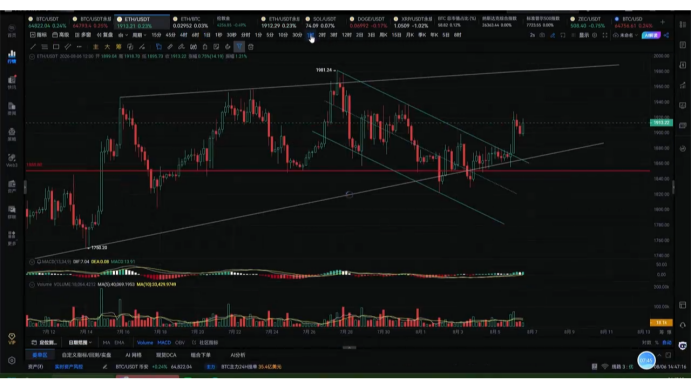Click the left panel collapse handle
The width and height of the screenshot is (692, 389).
tap(25, 187)
